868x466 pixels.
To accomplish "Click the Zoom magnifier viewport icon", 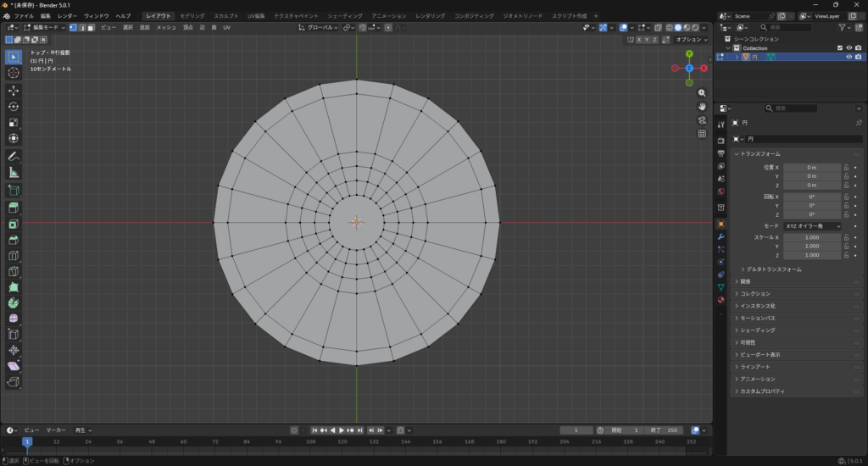I will [702, 93].
